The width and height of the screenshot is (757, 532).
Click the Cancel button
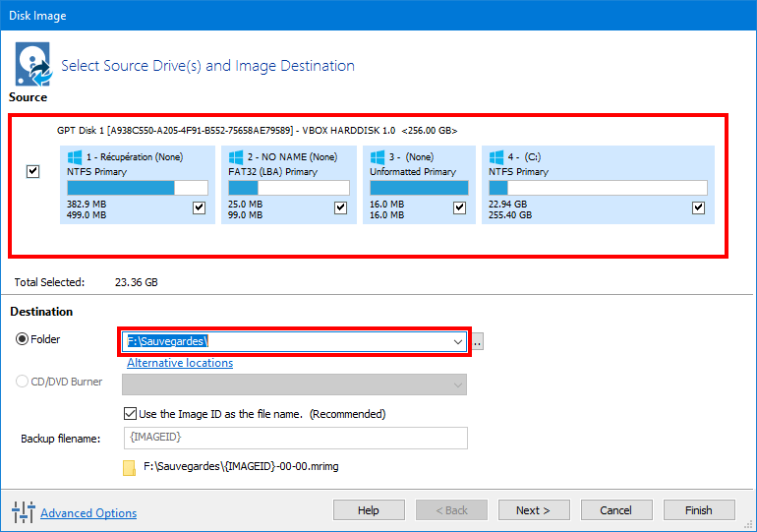(616, 510)
